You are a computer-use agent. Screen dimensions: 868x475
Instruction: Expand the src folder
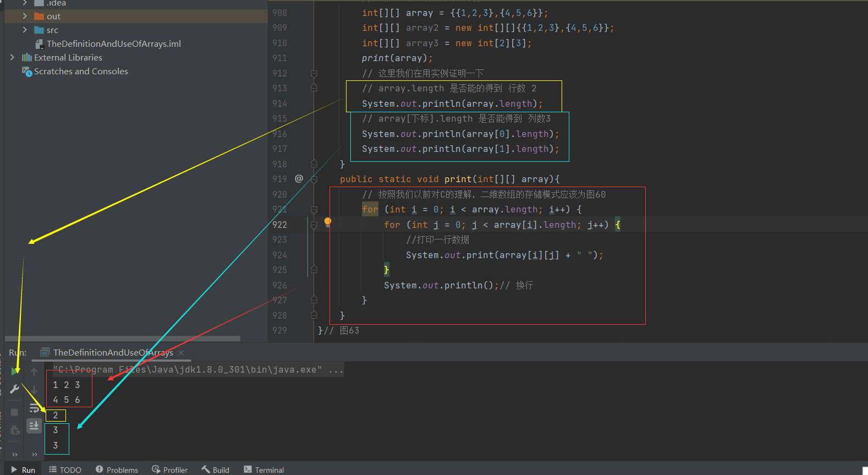(25, 30)
